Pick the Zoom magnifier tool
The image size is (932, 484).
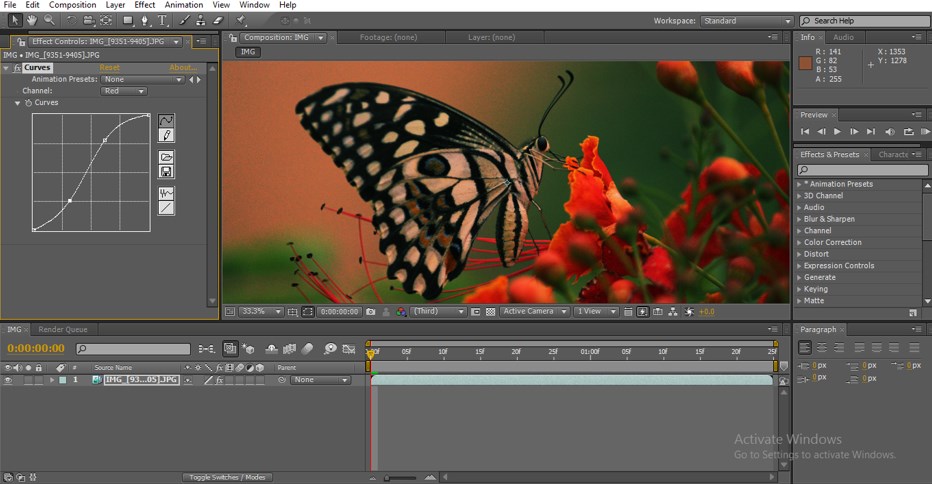49,20
